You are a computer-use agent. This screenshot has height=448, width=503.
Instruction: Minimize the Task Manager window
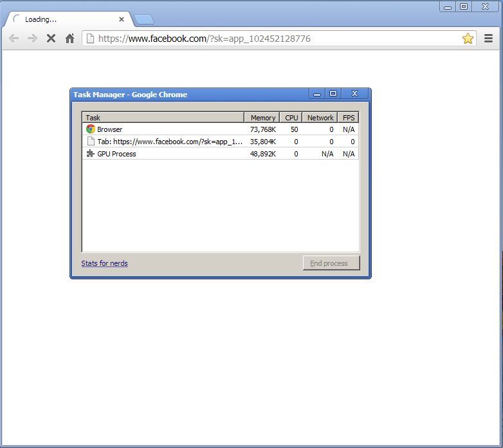[317, 94]
